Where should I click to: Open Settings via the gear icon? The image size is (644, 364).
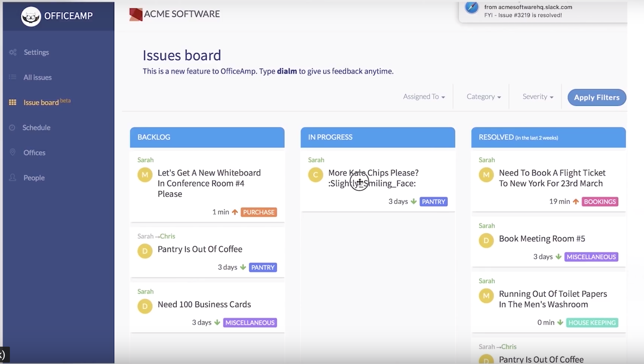[x=13, y=52]
